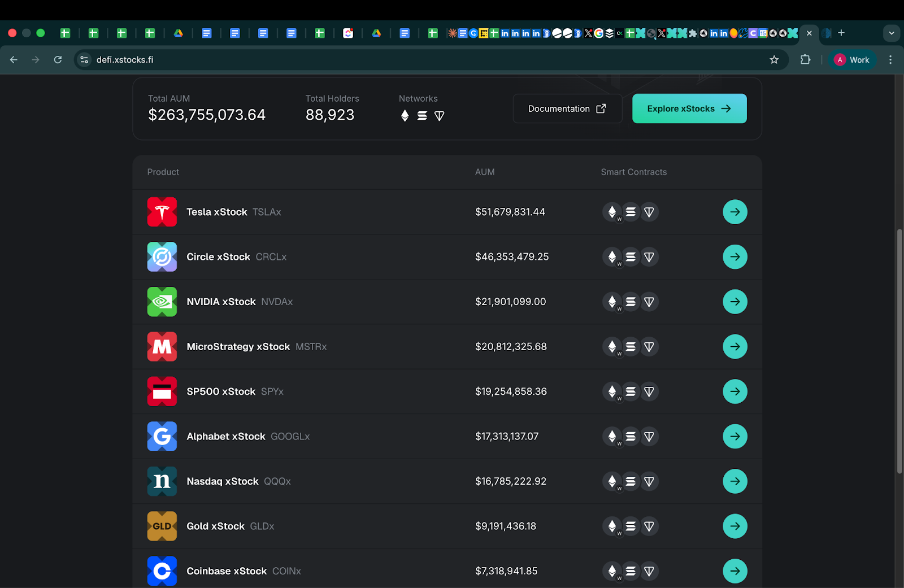Click the Explore xStocks button

click(x=689, y=108)
